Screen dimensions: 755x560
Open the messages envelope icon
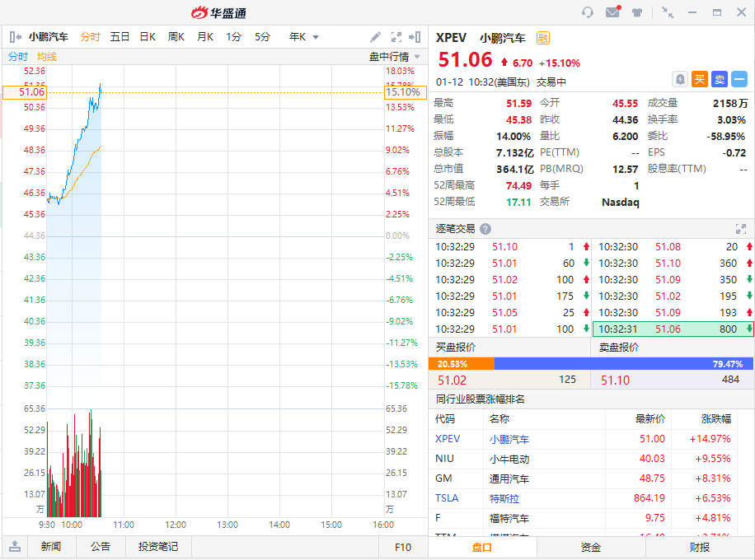click(612, 12)
